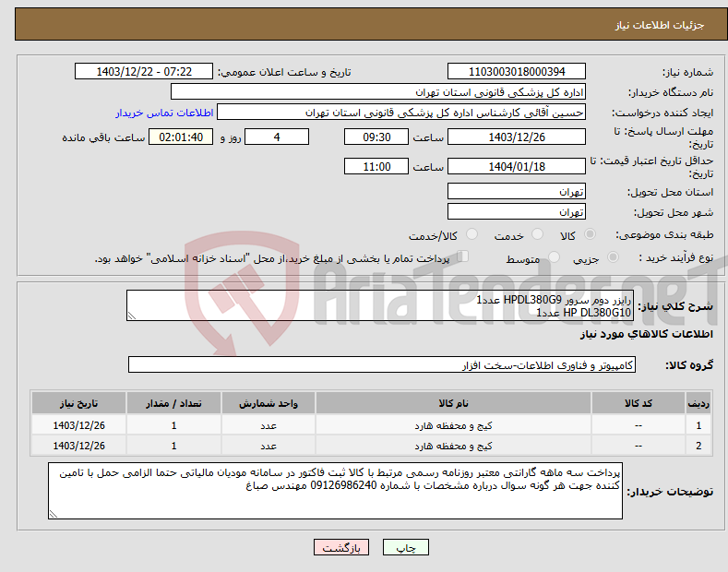The height and width of the screenshot is (572, 728).
Task: Click the price validity date 1404/01/18 field
Action: 517,166
